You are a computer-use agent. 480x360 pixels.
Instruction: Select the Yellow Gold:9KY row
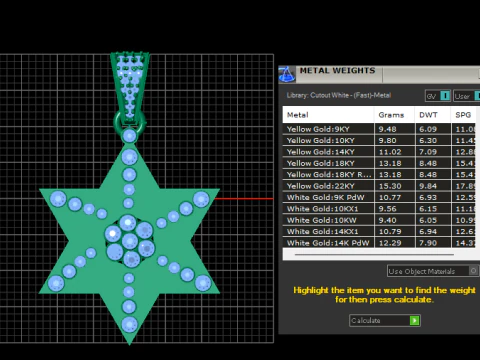[379, 129]
